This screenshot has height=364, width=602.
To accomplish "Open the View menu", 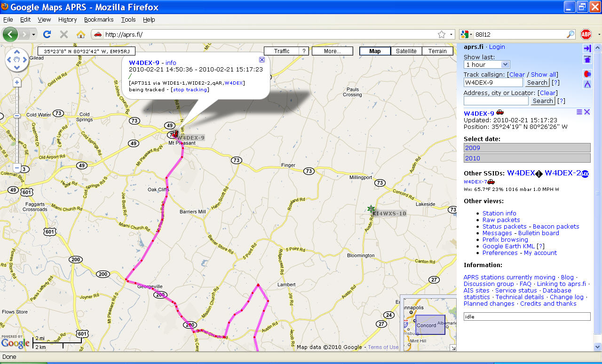I will click(x=44, y=20).
